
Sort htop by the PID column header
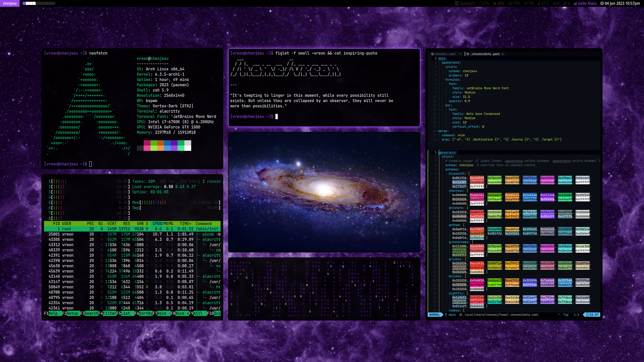(56, 223)
